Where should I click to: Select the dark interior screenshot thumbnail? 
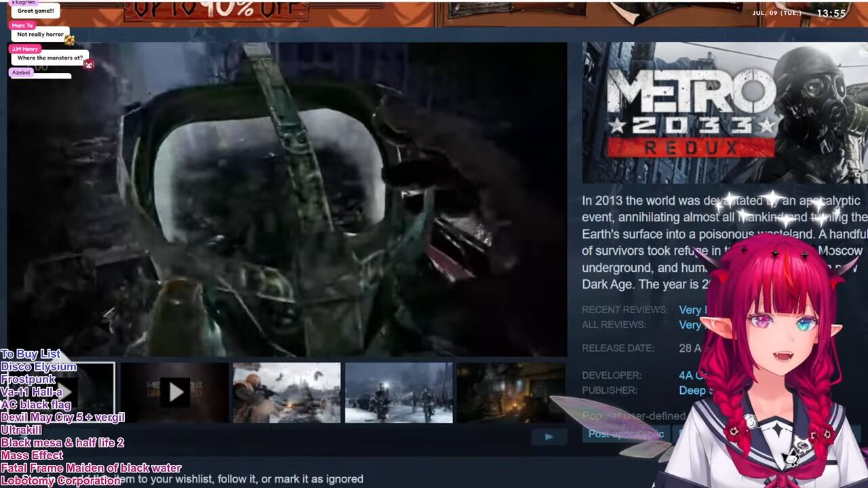tap(511, 392)
